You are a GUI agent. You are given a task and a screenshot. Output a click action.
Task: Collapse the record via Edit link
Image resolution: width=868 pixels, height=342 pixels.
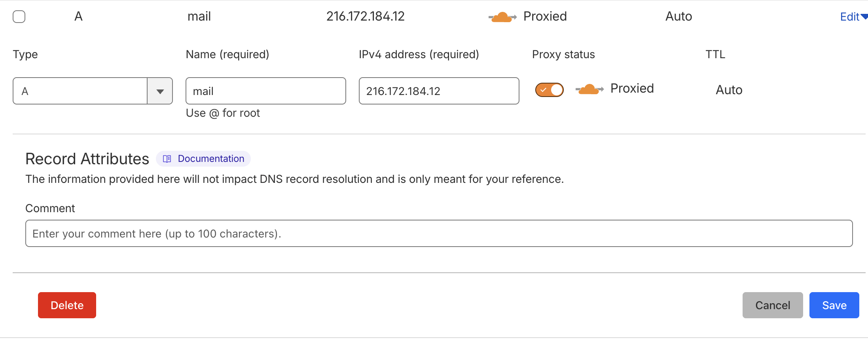point(849,17)
